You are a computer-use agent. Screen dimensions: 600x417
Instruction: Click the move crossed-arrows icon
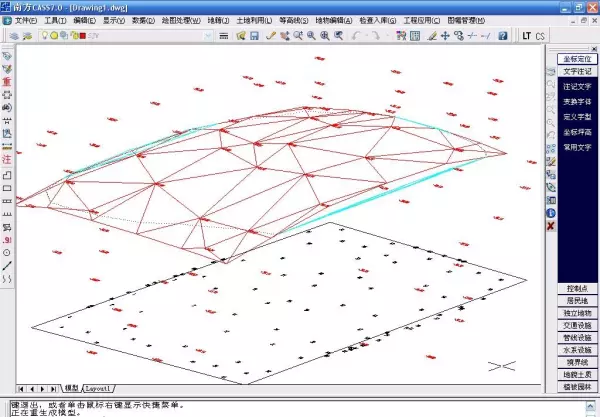[445, 36]
